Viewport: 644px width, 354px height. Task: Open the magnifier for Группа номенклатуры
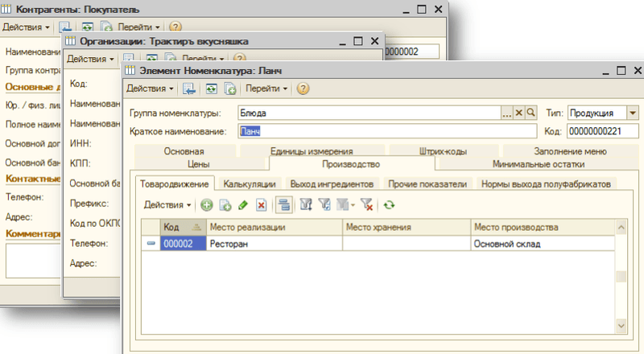pyautogui.click(x=530, y=113)
